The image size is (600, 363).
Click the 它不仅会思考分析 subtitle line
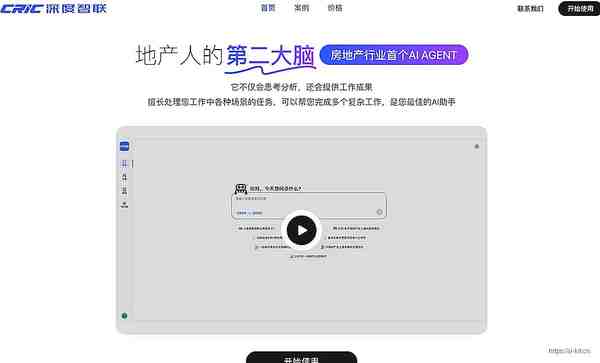[x=302, y=87]
